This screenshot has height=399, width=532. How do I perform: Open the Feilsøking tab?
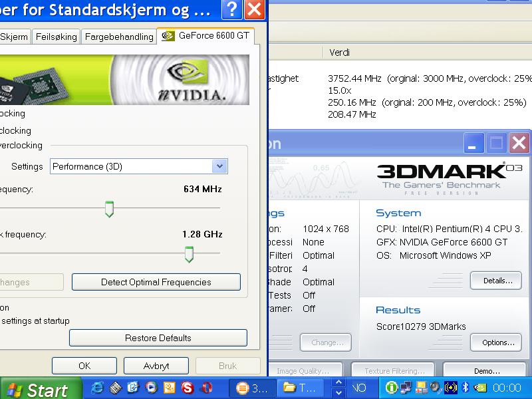[x=57, y=37]
